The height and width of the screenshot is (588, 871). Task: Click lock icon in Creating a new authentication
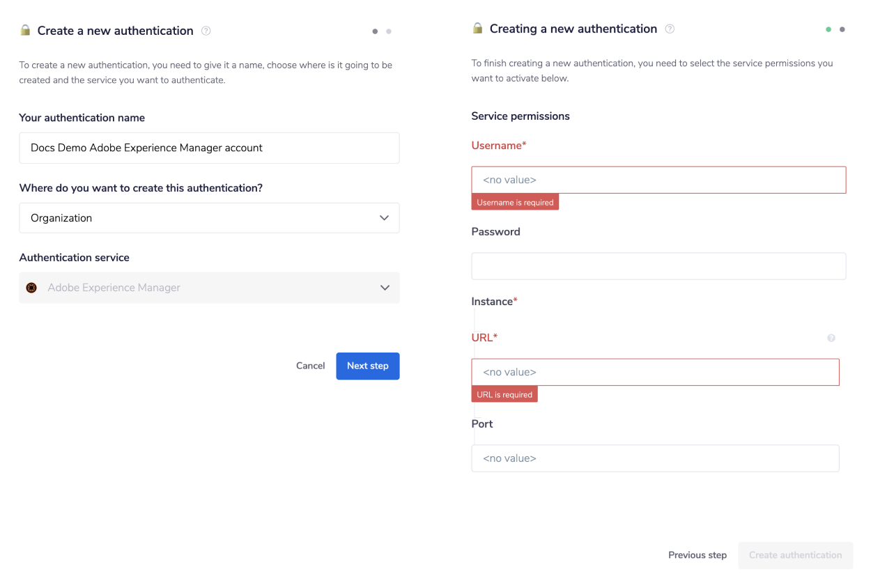point(477,29)
